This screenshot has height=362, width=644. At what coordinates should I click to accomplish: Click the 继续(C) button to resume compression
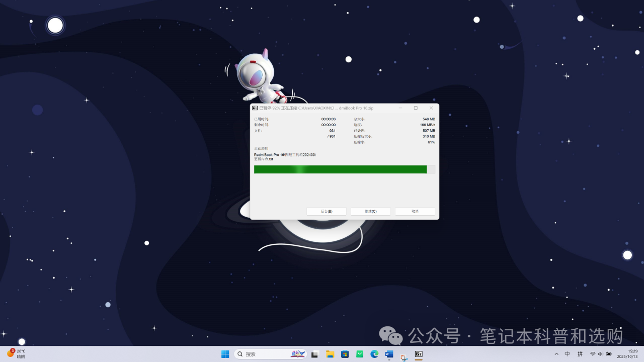pyautogui.click(x=370, y=211)
